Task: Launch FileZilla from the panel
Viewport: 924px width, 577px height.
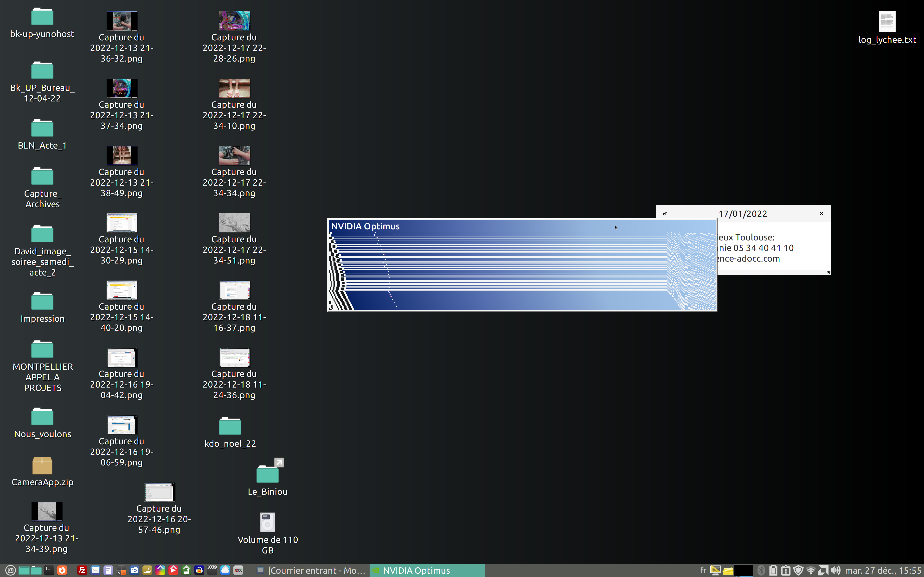Action: (82, 570)
